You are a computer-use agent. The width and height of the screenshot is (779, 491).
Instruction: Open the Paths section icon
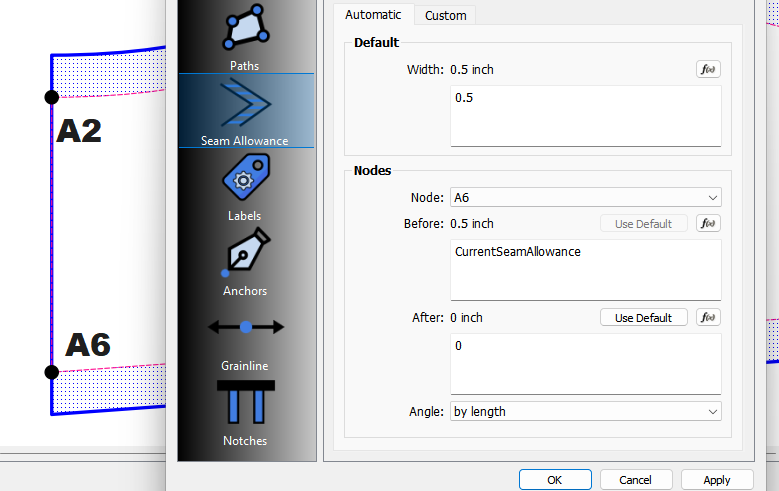tap(245, 29)
